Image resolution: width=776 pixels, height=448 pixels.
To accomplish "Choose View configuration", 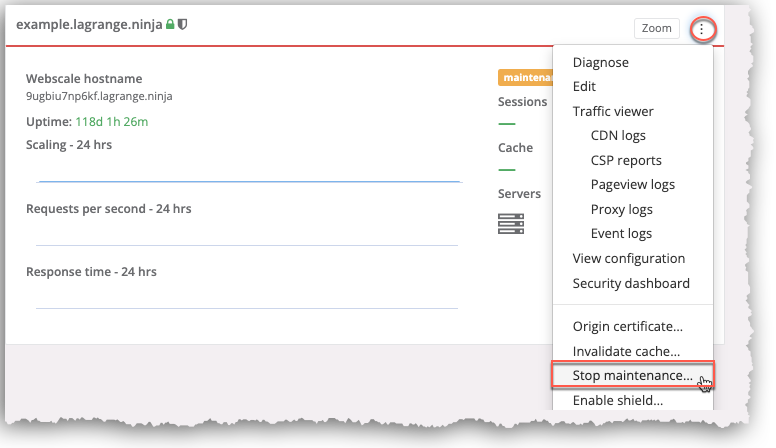I will pos(628,258).
